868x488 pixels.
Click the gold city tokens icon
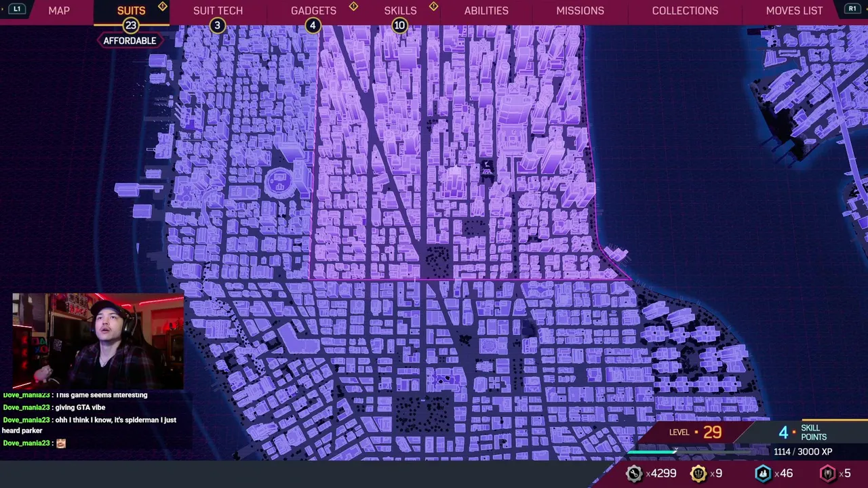(698, 474)
